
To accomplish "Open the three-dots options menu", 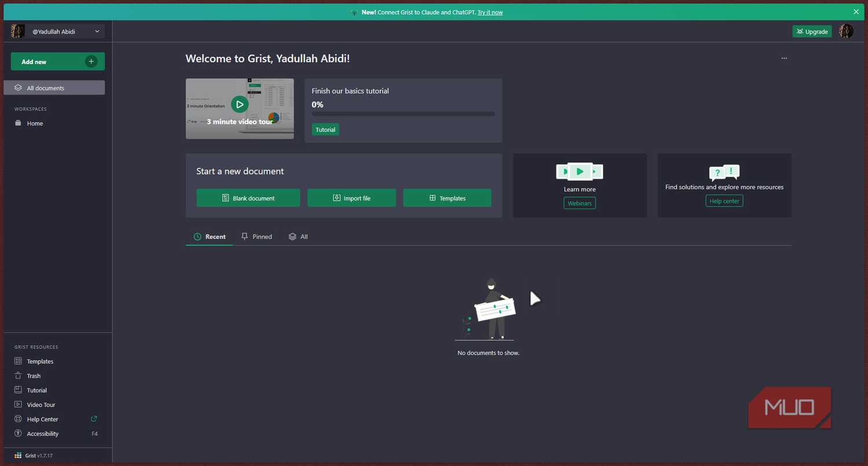I will (x=784, y=58).
